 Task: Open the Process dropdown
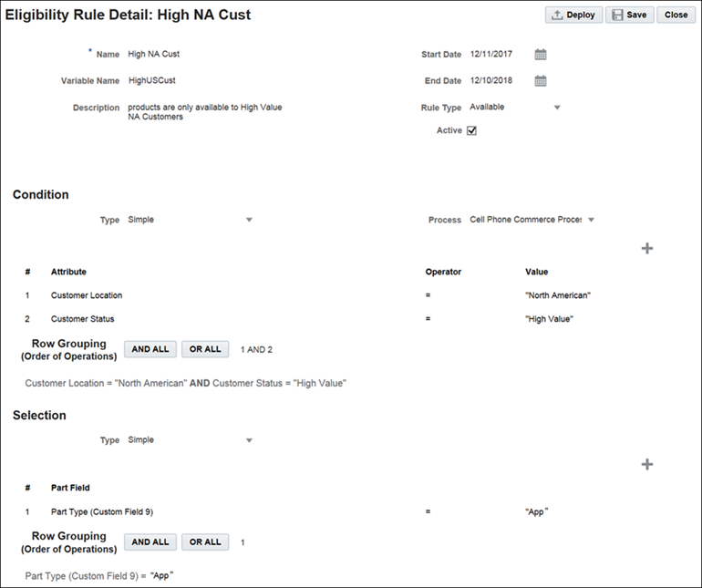(x=591, y=220)
